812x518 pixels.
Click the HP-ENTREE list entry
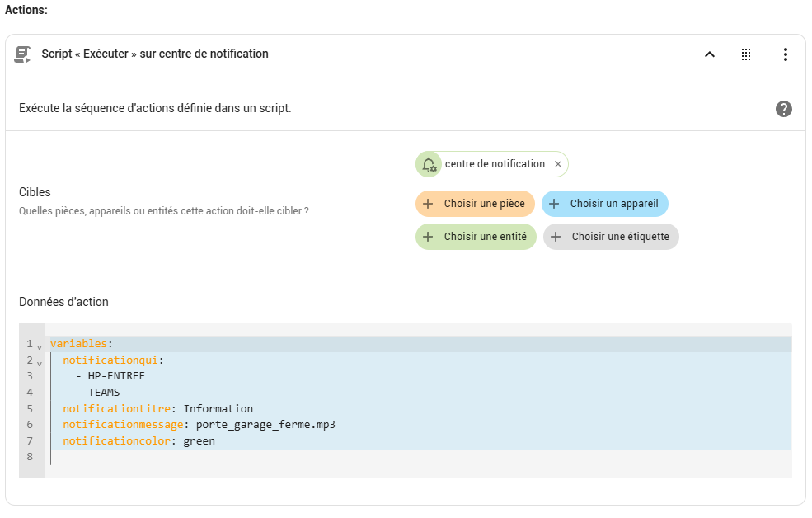point(116,376)
